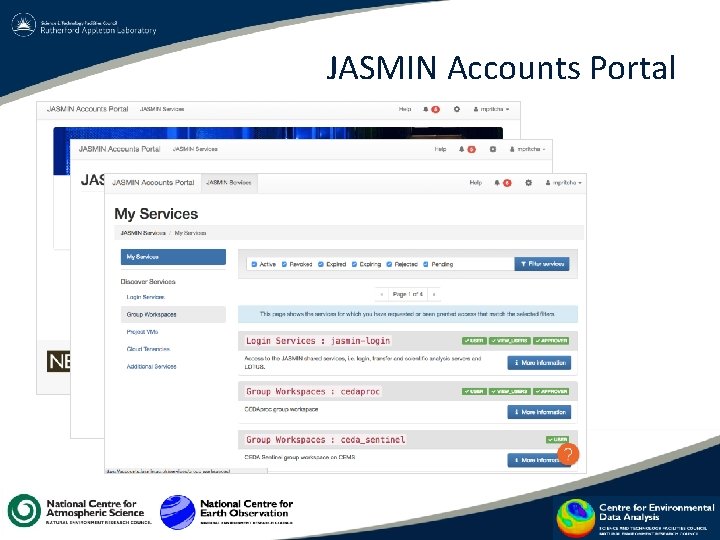Click 'Login Services : jasmin-login' heading
The image size is (720, 540).
click(x=318, y=341)
